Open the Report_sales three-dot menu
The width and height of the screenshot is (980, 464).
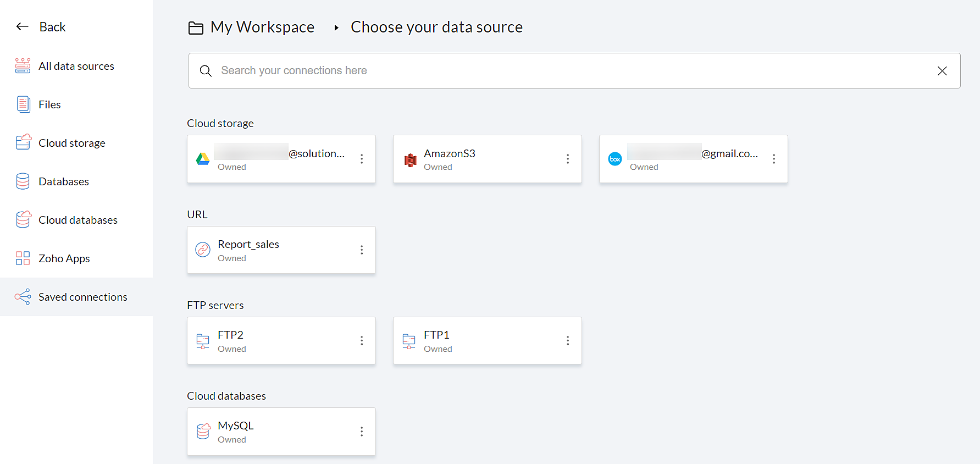pyautogui.click(x=362, y=250)
